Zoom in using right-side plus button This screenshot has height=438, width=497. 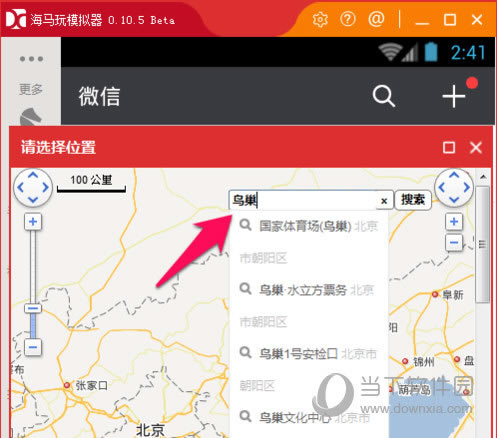tap(454, 222)
